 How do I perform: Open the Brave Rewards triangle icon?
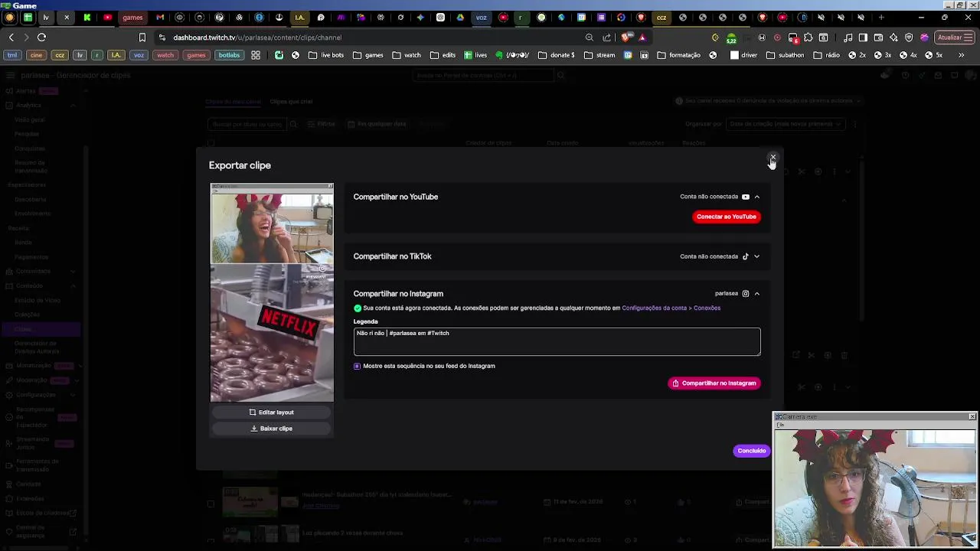point(642,37)
